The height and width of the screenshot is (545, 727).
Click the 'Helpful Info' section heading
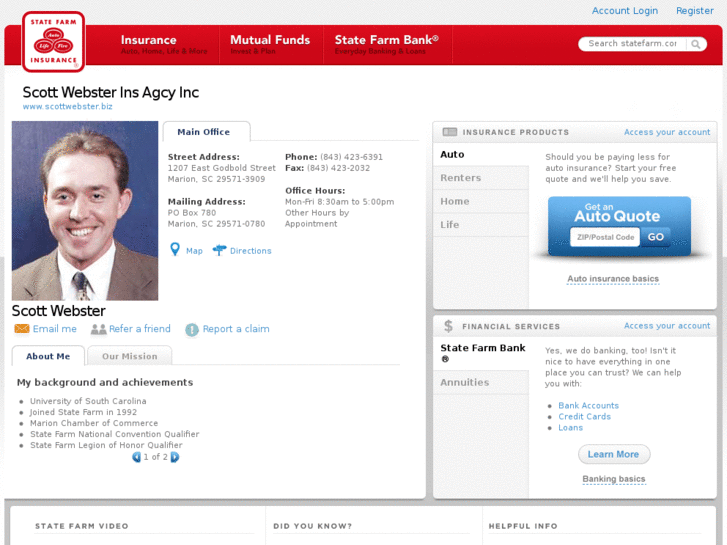(x=523, y=526)
